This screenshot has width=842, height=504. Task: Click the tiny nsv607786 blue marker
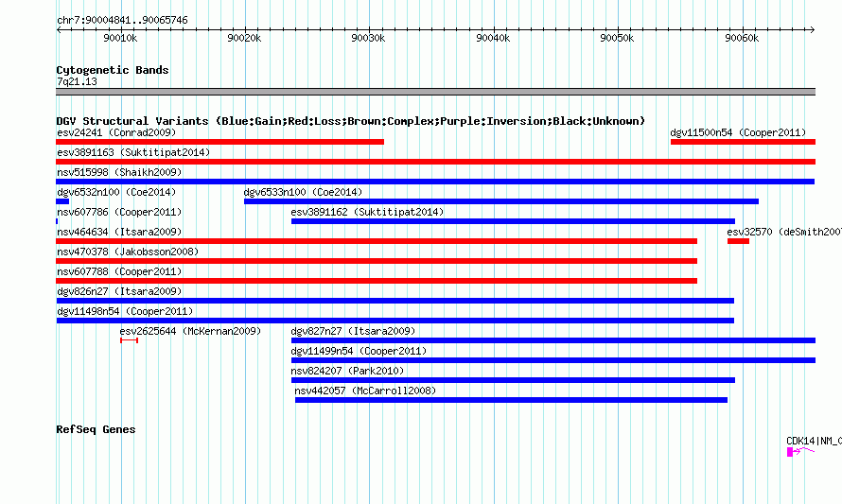57,221
